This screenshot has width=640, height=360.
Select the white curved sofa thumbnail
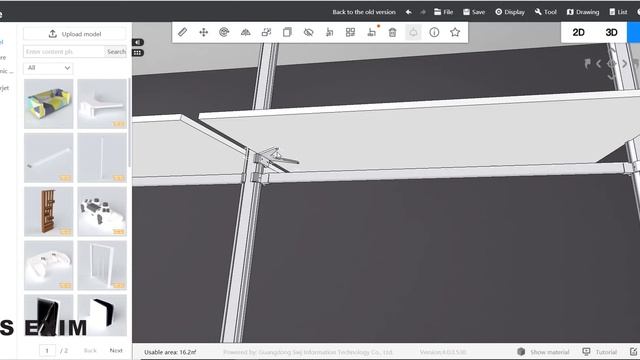tap(49, 265)
